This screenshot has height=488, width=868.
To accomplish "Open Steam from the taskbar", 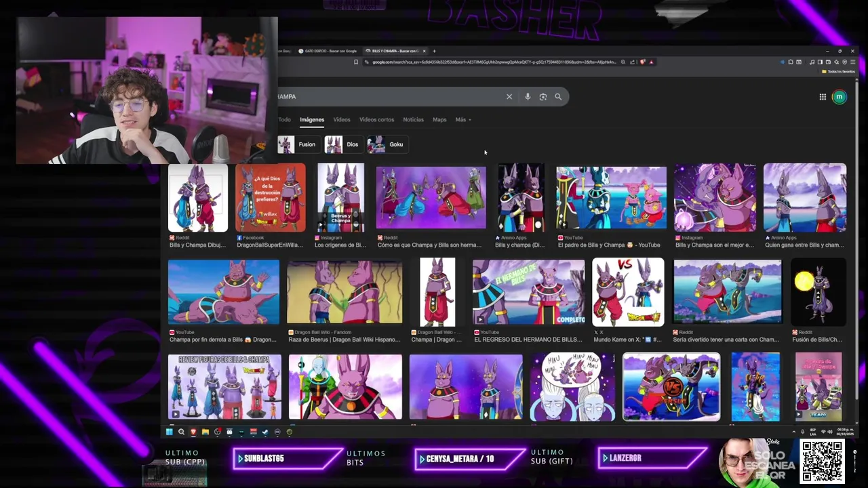I will (265, 432).
